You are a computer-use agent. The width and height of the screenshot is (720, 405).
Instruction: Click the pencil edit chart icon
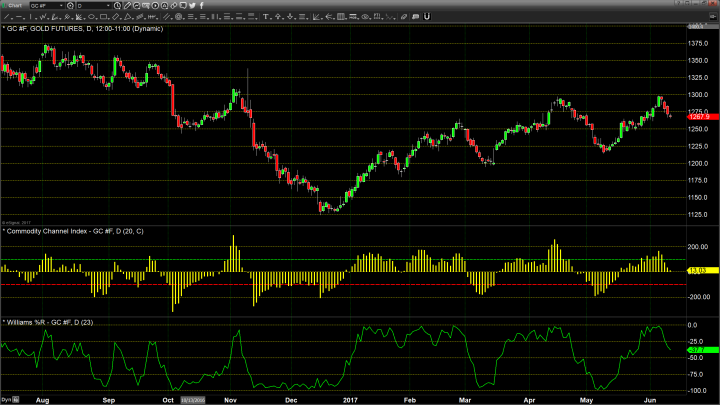point(127,6)
